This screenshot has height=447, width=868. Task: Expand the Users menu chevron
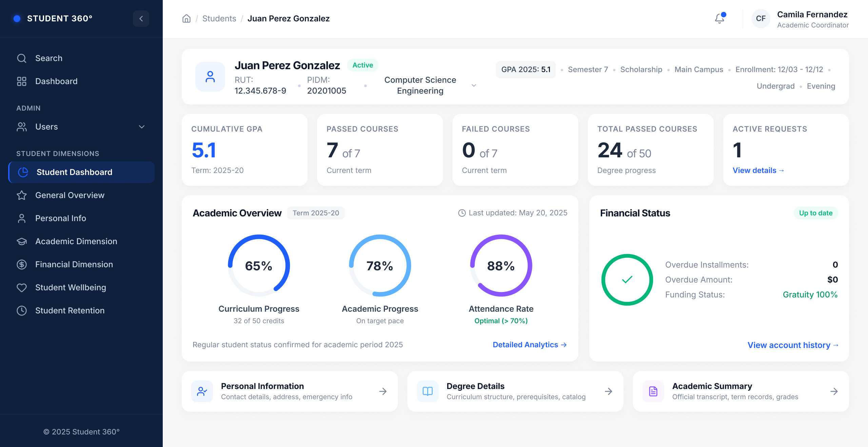click(x=142, y=127)
